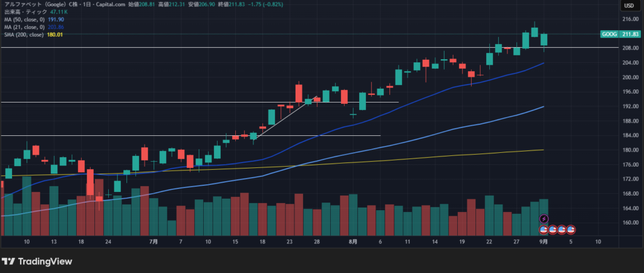This screenshot has height=273, width=644.
Task: Click the 24 date label
Action: [x=108, y=242]
